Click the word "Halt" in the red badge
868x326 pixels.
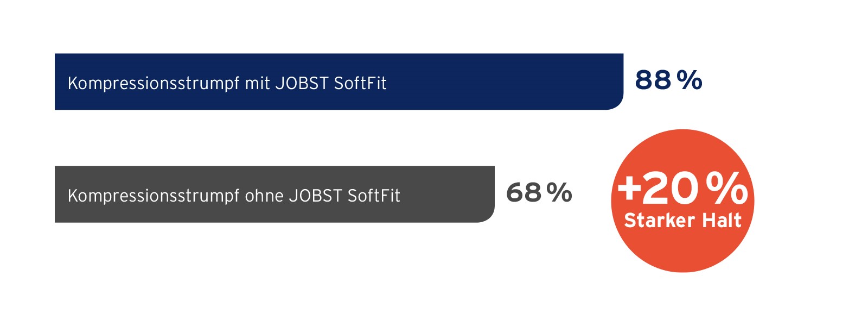click(722, 221)
